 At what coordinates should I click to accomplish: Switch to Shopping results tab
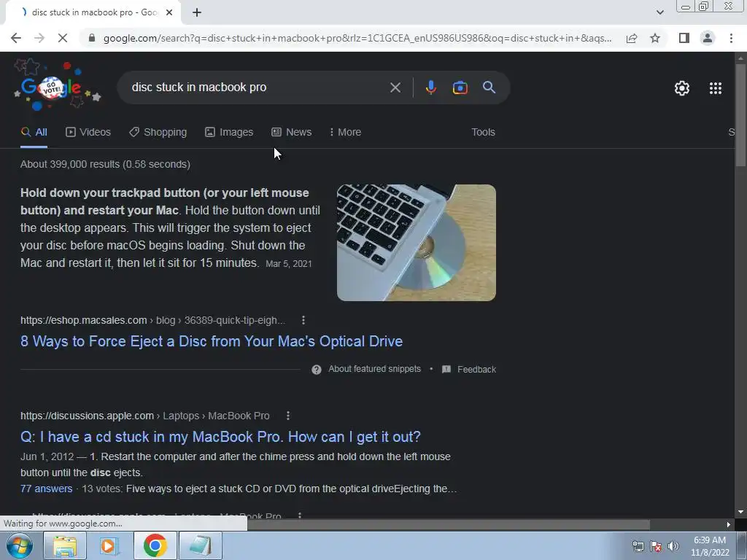click(x=158, y=133)
